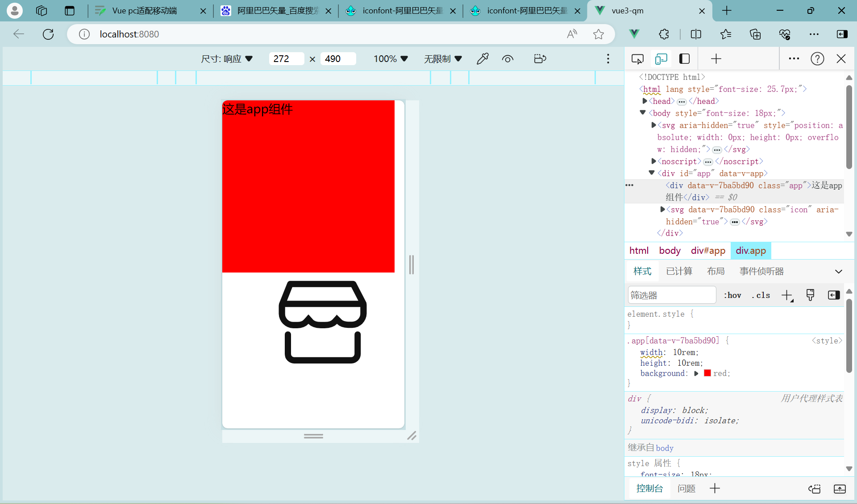Expand the background red property disclosure arrow
The width and height of the screenshot is (857, 504).
(x=697, y=373)
